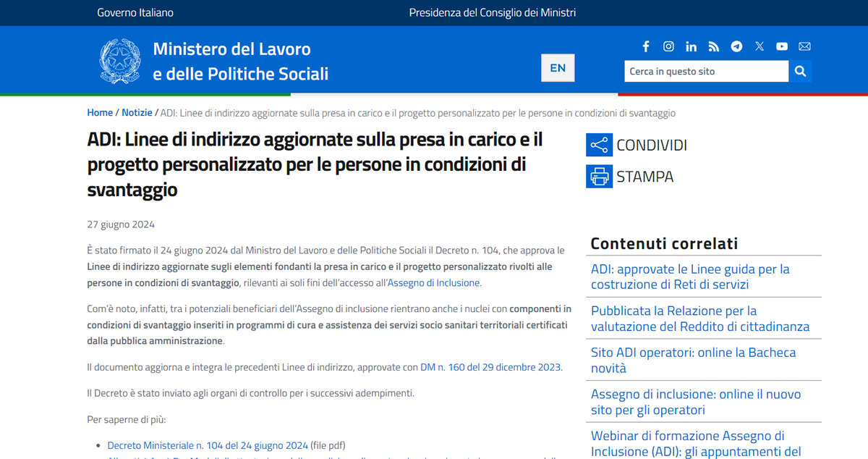
Task: Click the search magnifier icon
Action: 800,71
